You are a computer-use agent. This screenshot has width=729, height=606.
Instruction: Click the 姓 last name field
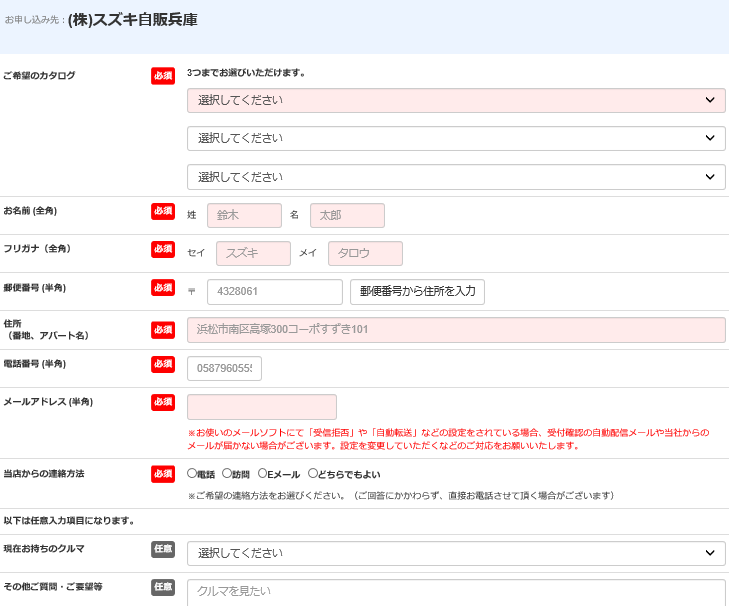245,215
